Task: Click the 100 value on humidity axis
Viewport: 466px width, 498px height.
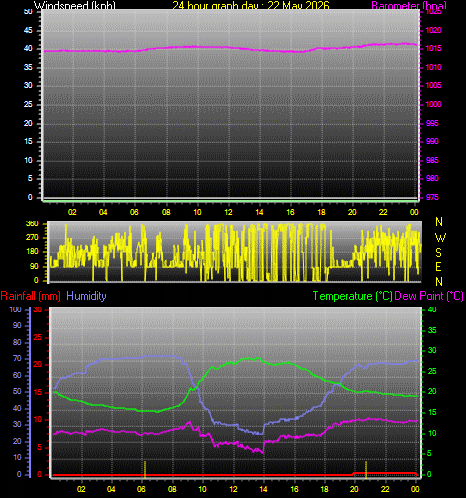Action: click(x=15, y=309)
